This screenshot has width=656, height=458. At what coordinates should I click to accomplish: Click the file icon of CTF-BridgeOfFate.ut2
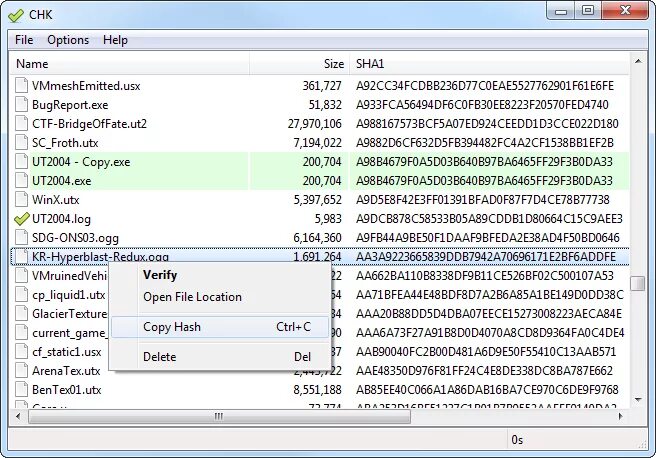(21, 123)
